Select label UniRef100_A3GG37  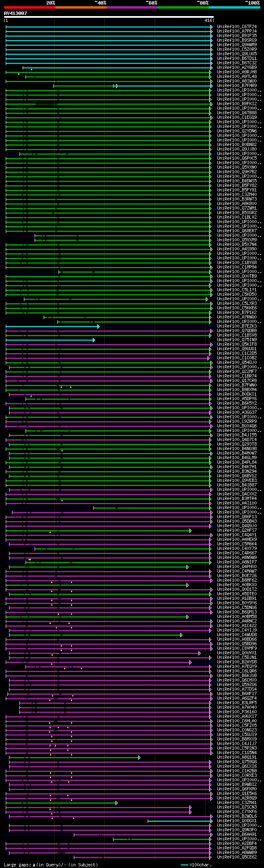(x=237, y=413)
